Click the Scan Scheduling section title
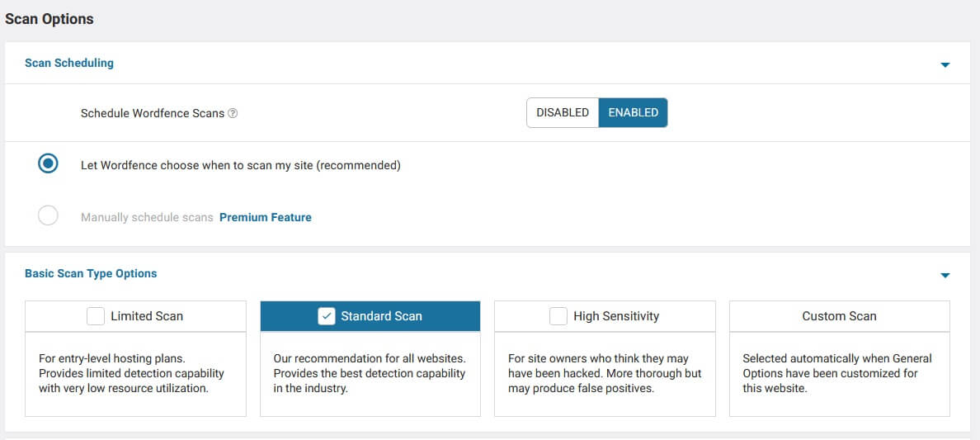980x440 pixels. (69, 64)
